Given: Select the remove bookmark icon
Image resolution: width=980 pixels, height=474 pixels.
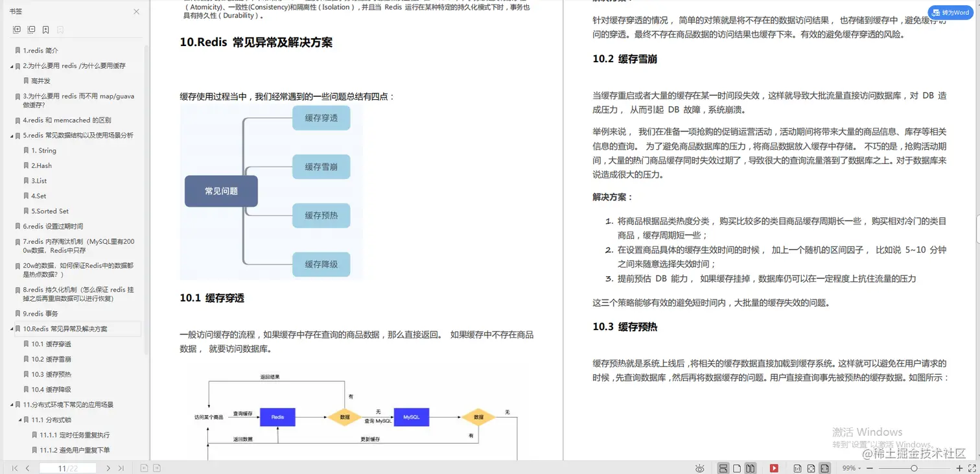Looking at the screenshot, I should point(60,29).
